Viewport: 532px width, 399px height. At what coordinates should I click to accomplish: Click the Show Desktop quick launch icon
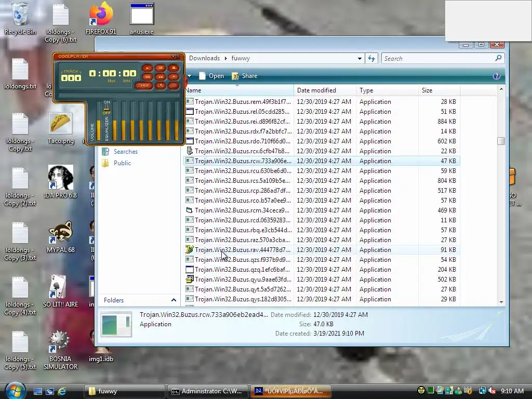tap(37, 391)
